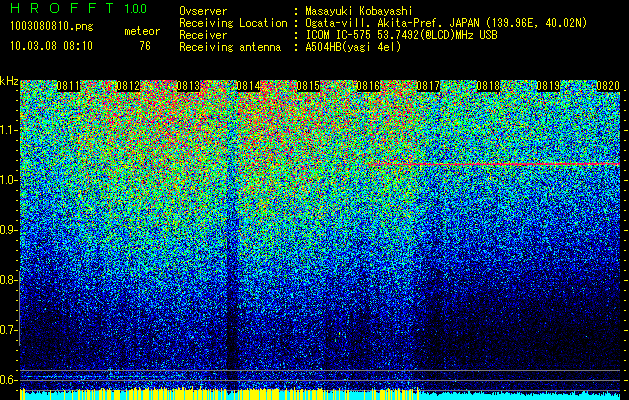
Task: Click the yellow signal level bar graph
Action: tap(220, 394)
